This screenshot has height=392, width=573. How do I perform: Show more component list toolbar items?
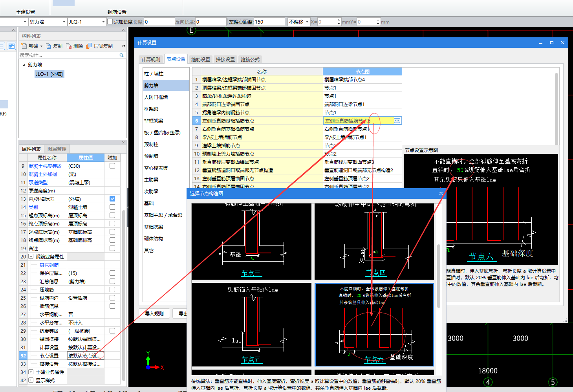124,46
